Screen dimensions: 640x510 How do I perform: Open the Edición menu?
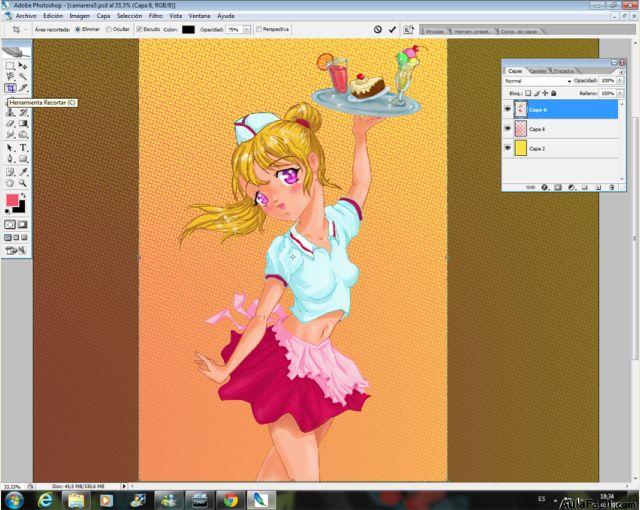click(x=53, y=16)
